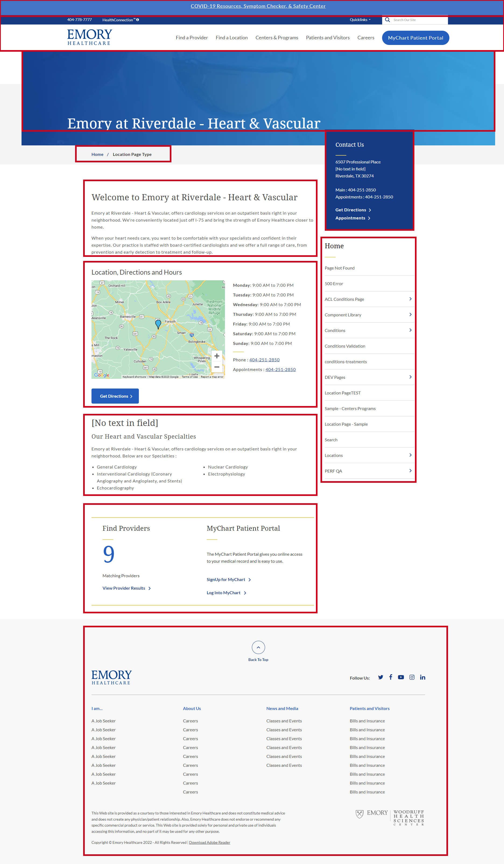Viewport: 504px width, 864px height.
Task: Click the search magnifier icon
Action: (387, 20)
